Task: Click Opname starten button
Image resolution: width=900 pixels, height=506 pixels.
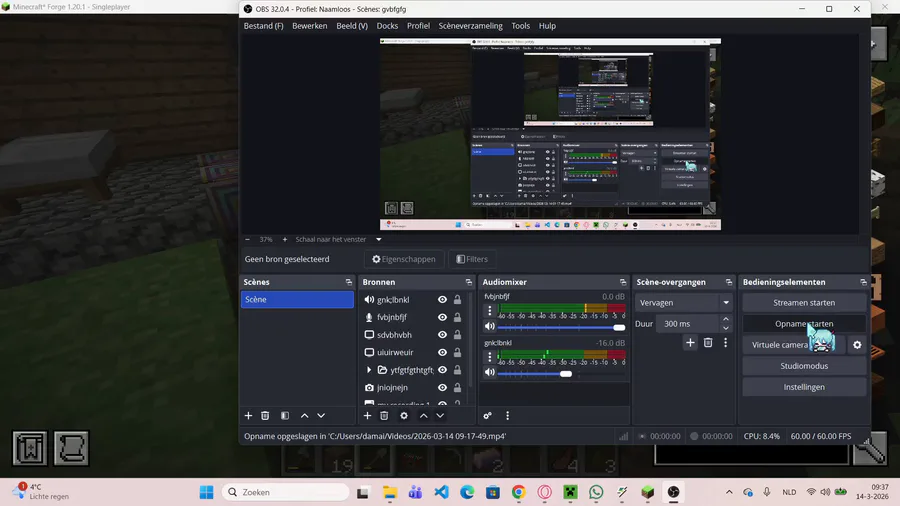Action: (x=804, y=324)
